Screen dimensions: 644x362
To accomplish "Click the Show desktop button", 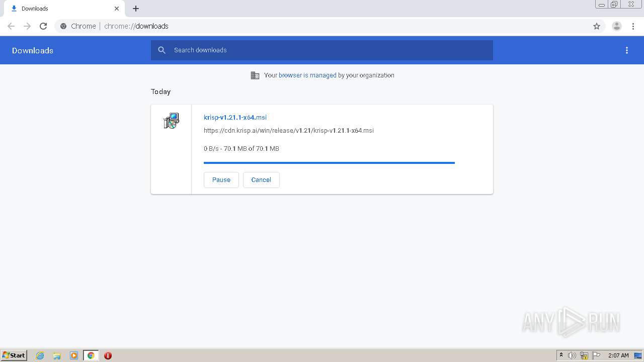I will (638, 355).
